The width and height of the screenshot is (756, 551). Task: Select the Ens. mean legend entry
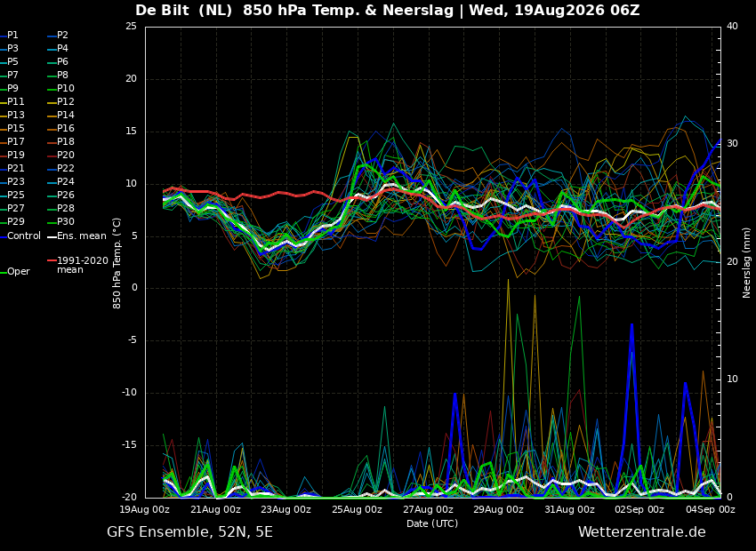point(77,236)
